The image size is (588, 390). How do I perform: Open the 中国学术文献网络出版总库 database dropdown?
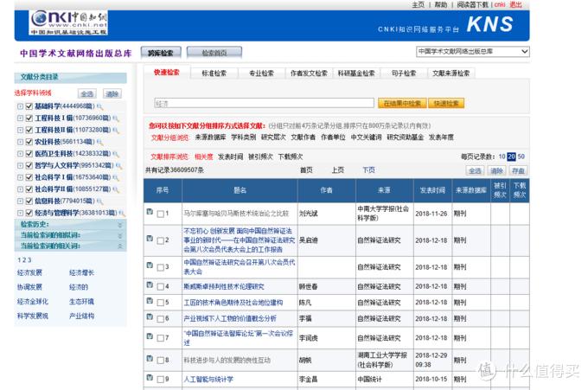pyautogui.click(x=472, y=52)
